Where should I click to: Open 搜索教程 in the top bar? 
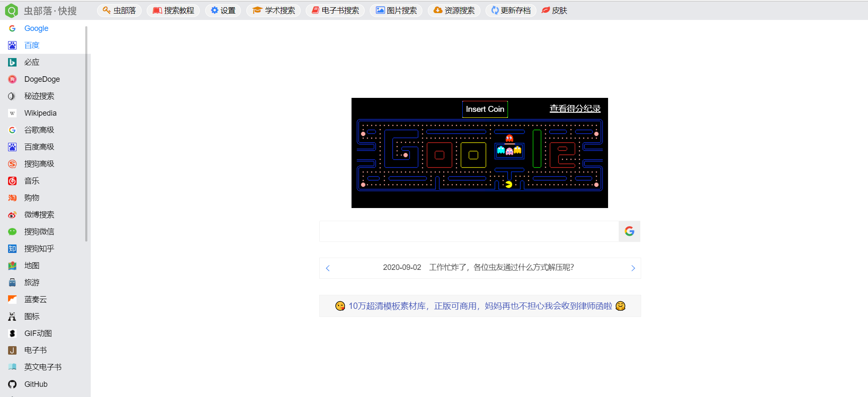click(x=173, y=11)
